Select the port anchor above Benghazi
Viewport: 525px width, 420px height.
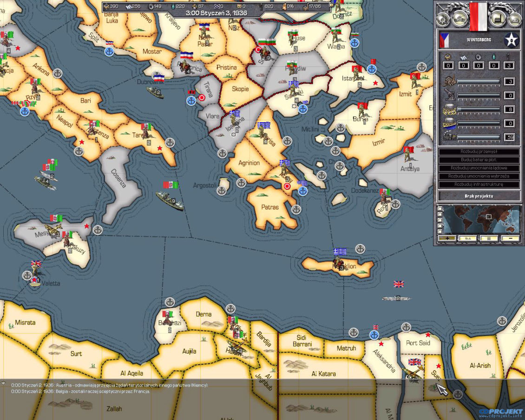(x=170, y=302)
